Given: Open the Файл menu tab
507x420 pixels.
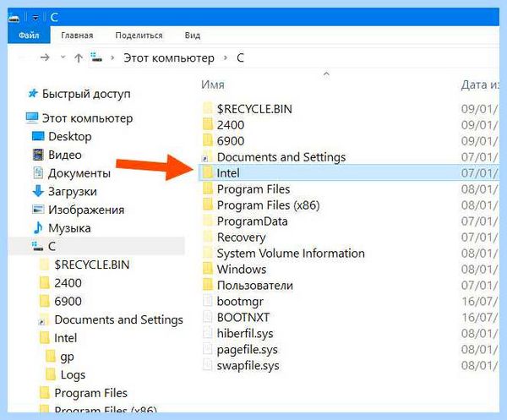Looking at the screenshot, I should tap(29, 35).
